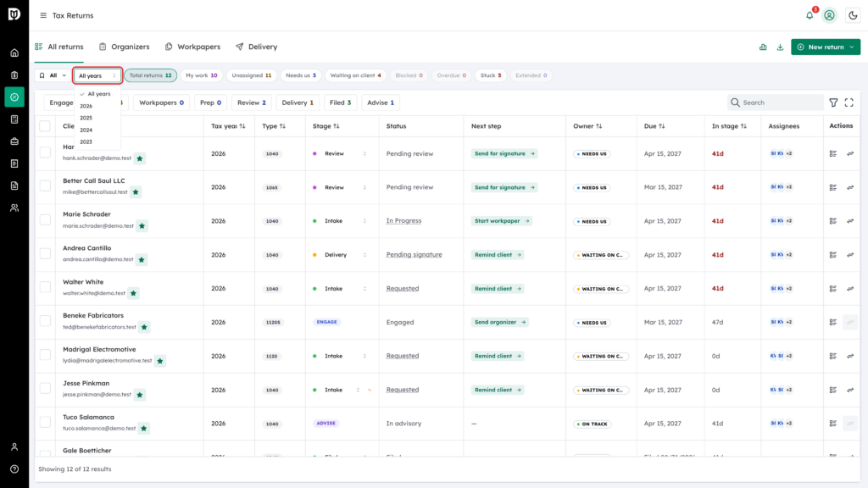Click the notifications bell icon
The width and height of the screenshot is (868, 488).
[x=810, y=15]
